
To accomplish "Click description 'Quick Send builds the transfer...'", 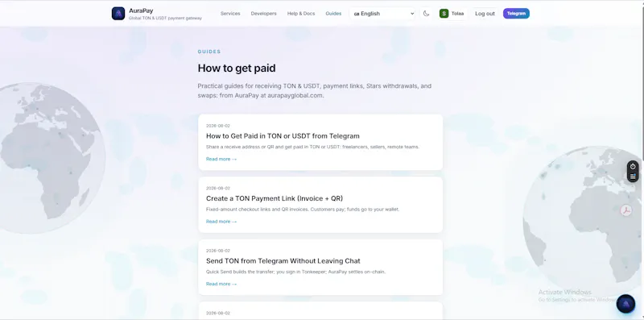I will click(x=295, y=272).
